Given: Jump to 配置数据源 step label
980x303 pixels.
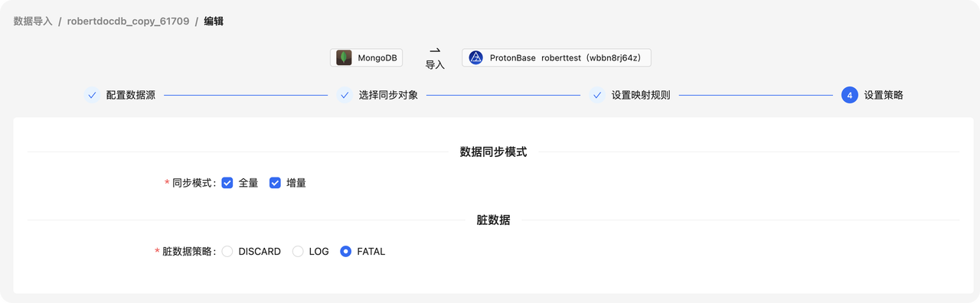Looking at the screenshot, I should pos(131,96).
